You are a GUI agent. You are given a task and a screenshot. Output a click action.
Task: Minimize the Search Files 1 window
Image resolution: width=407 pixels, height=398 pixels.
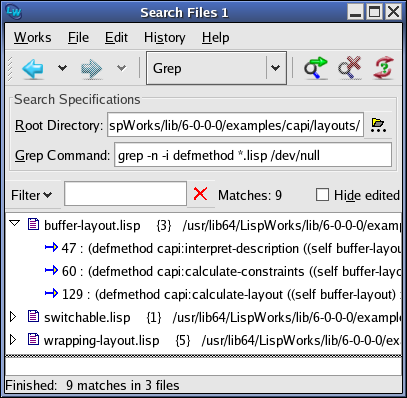[355, 12]
